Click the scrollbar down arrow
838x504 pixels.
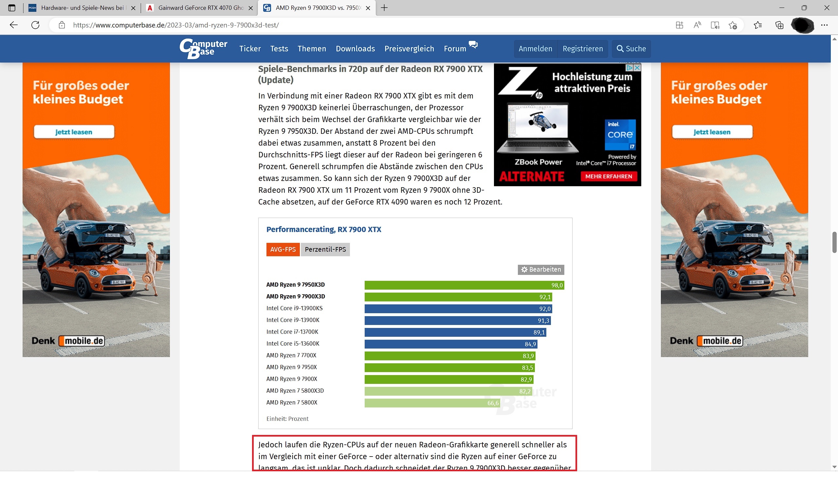click(x=834, y=467)
